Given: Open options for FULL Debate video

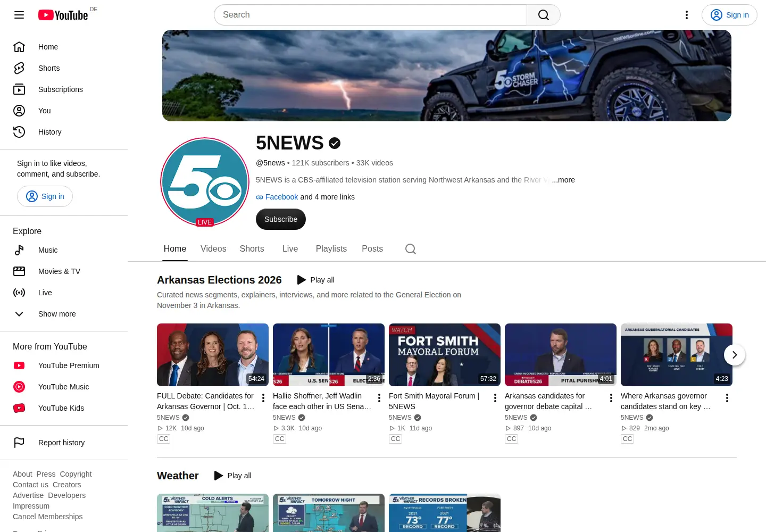Looking at the screenshot, I should (263, 398).
